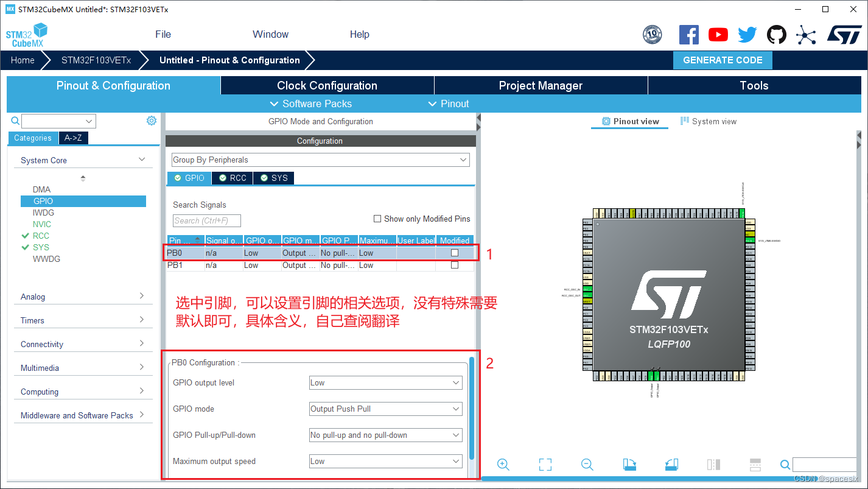The width and height of the screenshot is (868, 489).
Task: Toggle horizontal split view icon
Action: pos(755,465)
